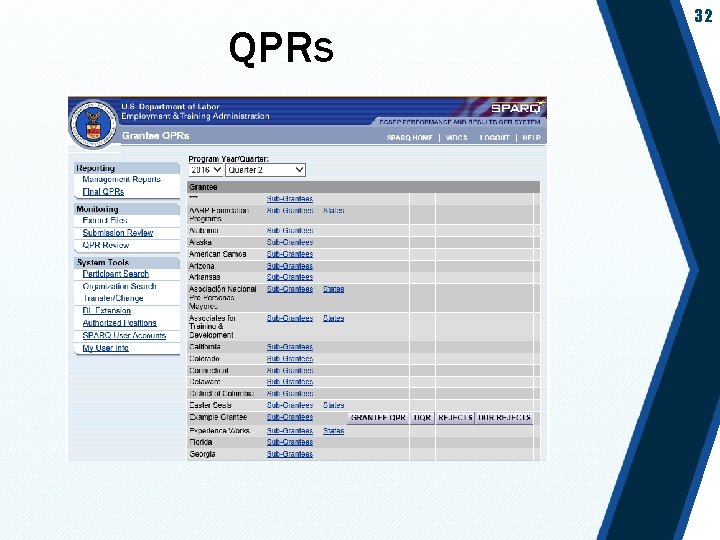Open Sub-Grantees for California
The height and width of the screenshot is (540, 720).
pyautogui.click(x=290, y=347)
